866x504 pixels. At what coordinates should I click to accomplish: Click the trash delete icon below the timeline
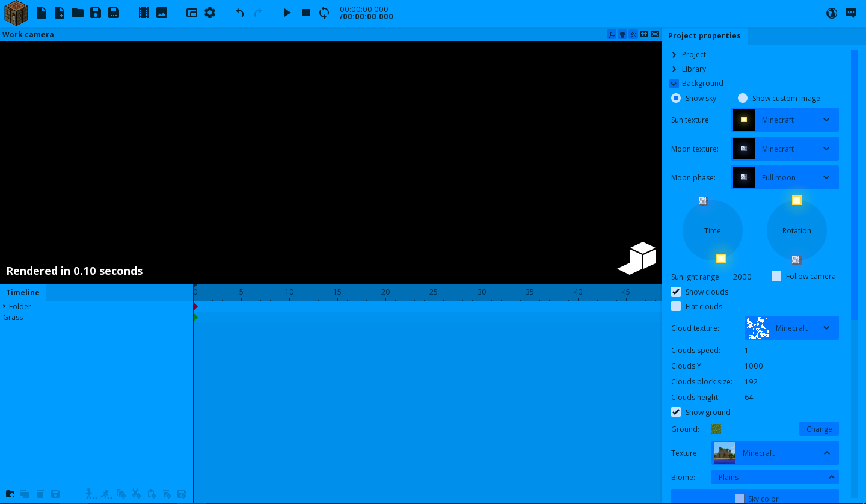(40, 493)
